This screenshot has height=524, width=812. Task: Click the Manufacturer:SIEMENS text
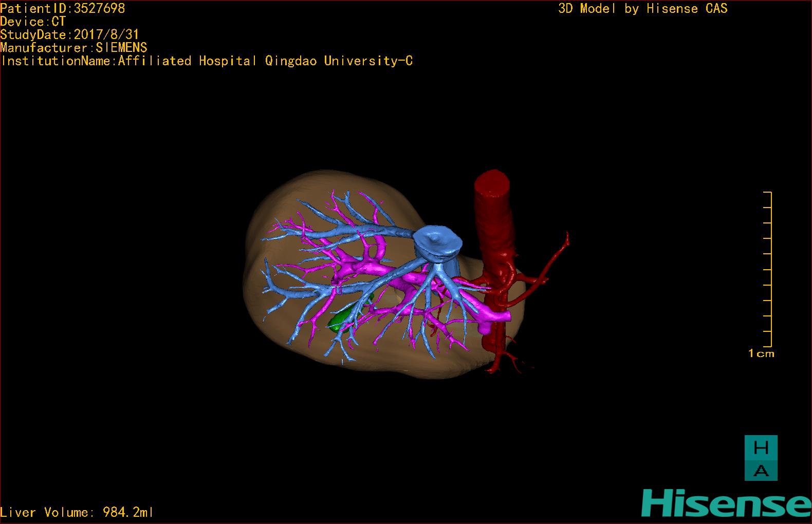(x=73, y=48)
